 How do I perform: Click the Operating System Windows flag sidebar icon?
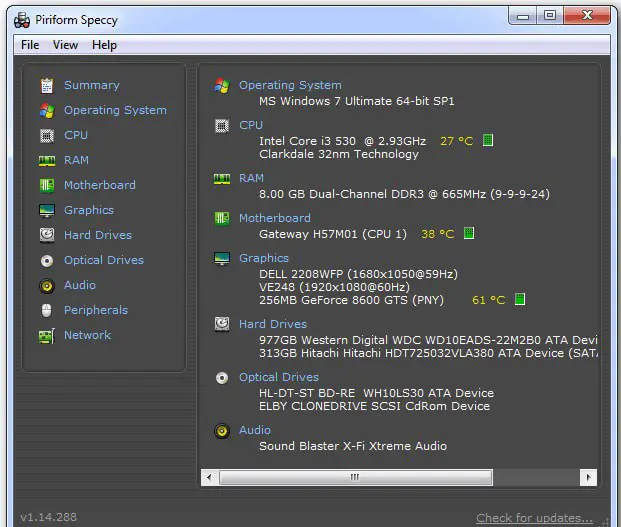(47, 110)
